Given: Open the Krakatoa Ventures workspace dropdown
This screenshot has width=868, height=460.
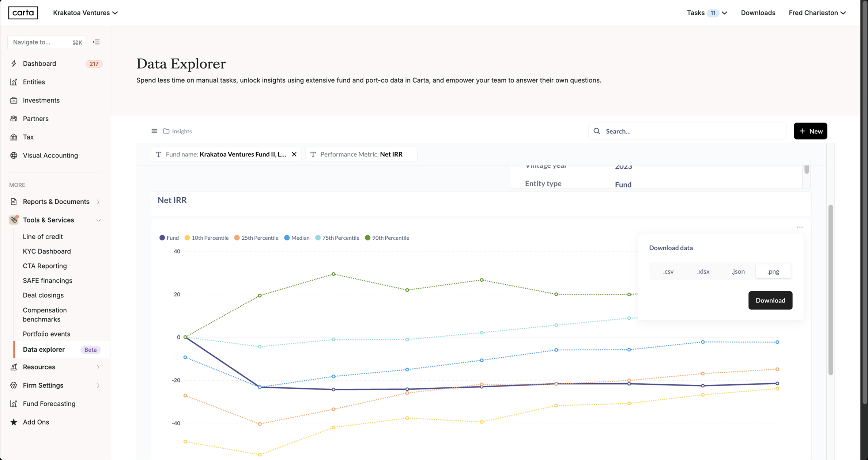Looking at the screenshot, I should pyautogui.click(x=86, y=12).
